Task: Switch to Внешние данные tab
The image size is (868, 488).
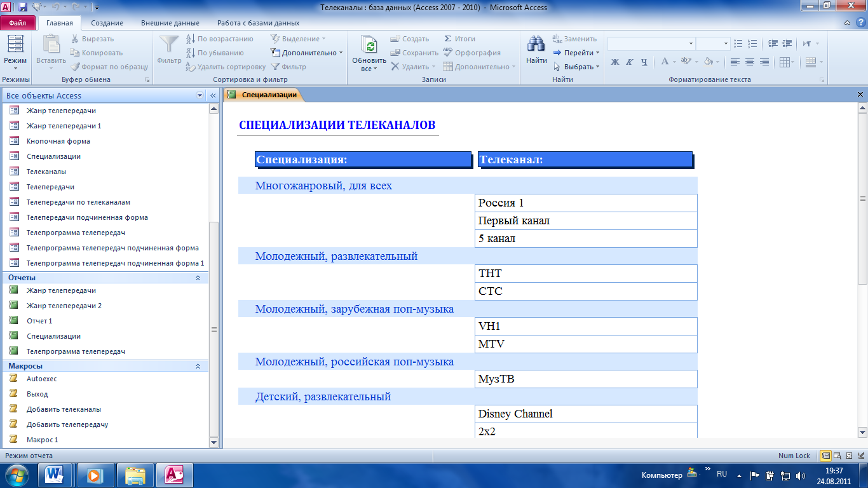Action: click(170, 23)
